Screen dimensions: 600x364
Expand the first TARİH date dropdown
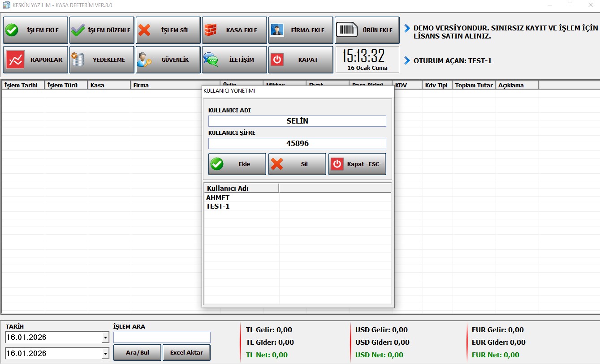105,338
